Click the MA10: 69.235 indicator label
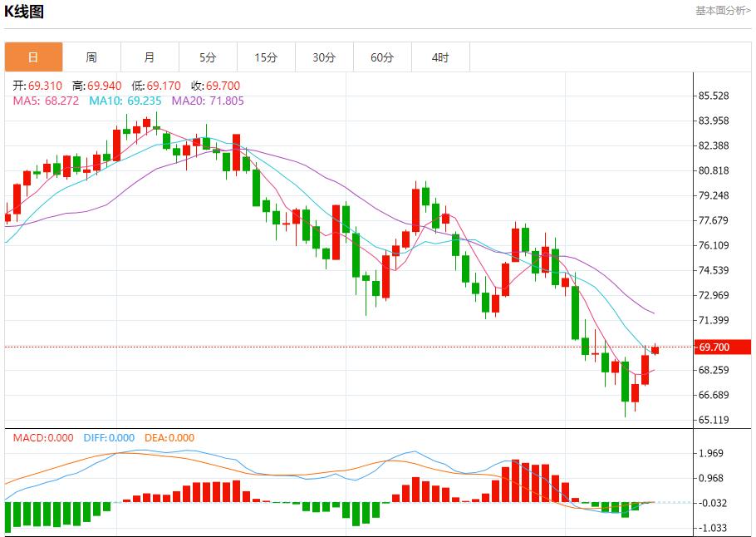Image resolution: width=756 pixels, height=537 pixels. (125, 101)
